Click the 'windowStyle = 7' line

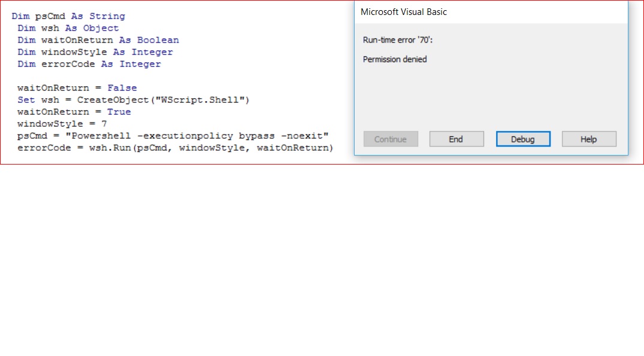62,124
